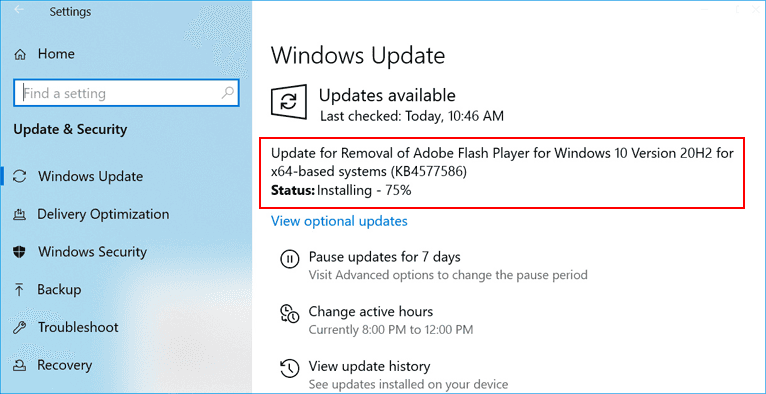Open Change active hours option
The image size is (766, 394).
click(371, 311)
